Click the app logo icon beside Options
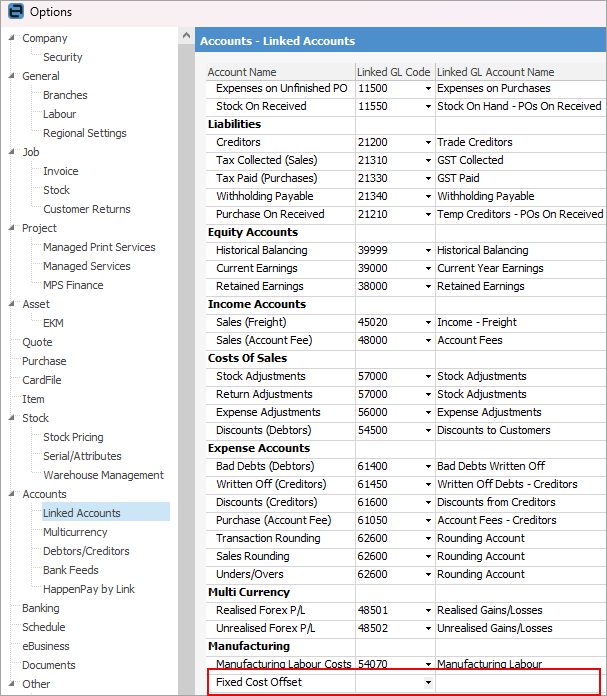Image resolution: width=607 pixels, height=696 pixels. [16, 12]
